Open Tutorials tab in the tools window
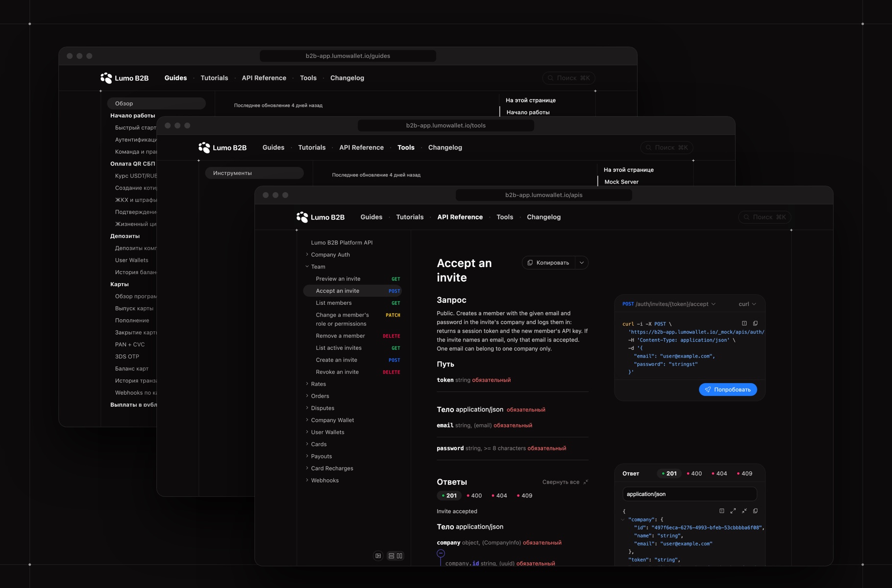 click(312, 147)
